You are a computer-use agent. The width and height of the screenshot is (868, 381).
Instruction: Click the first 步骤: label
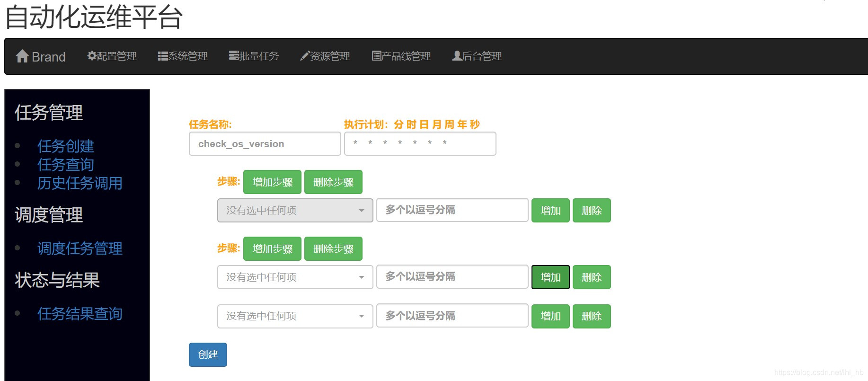(229, 181)
